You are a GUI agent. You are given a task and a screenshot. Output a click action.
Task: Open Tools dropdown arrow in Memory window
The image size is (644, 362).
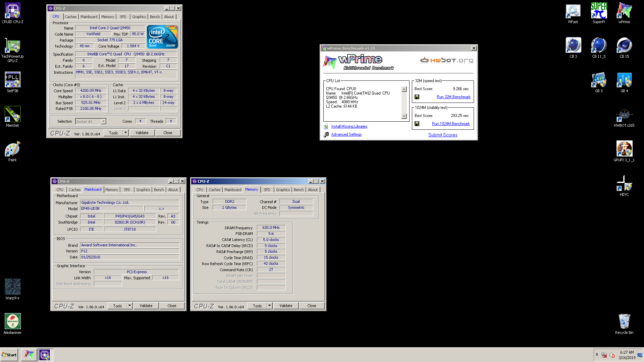tap(269, 306)
